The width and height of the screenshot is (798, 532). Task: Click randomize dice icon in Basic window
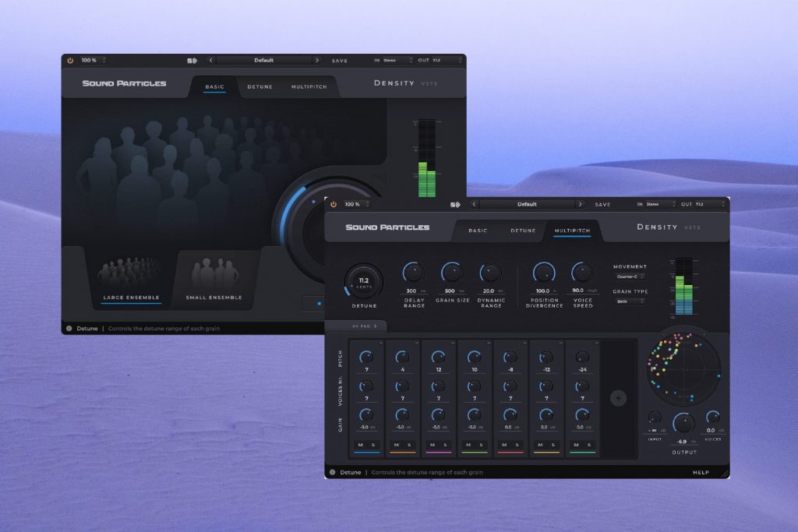192,61
